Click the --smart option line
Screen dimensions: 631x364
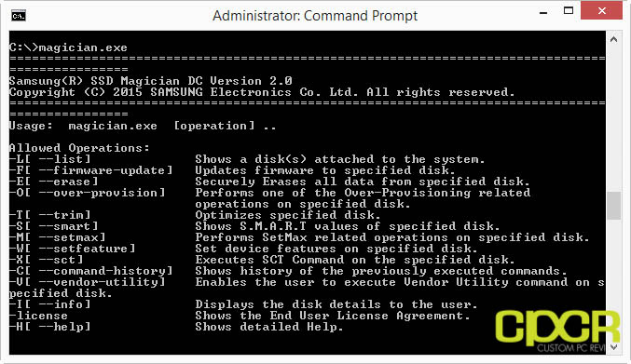click(x=254, y=226)
